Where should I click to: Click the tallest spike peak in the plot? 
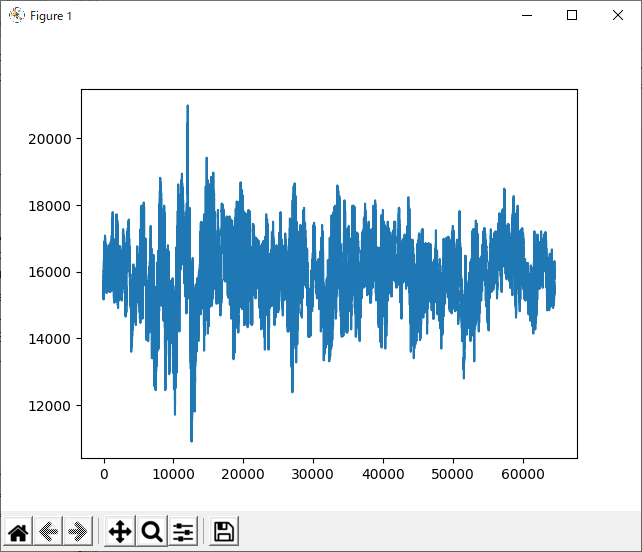click(187, 106)
